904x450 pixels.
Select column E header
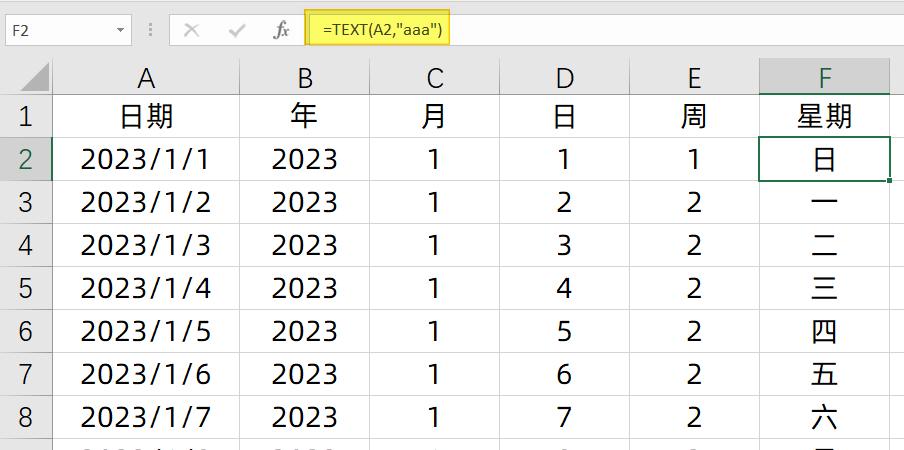coord(695,78)
